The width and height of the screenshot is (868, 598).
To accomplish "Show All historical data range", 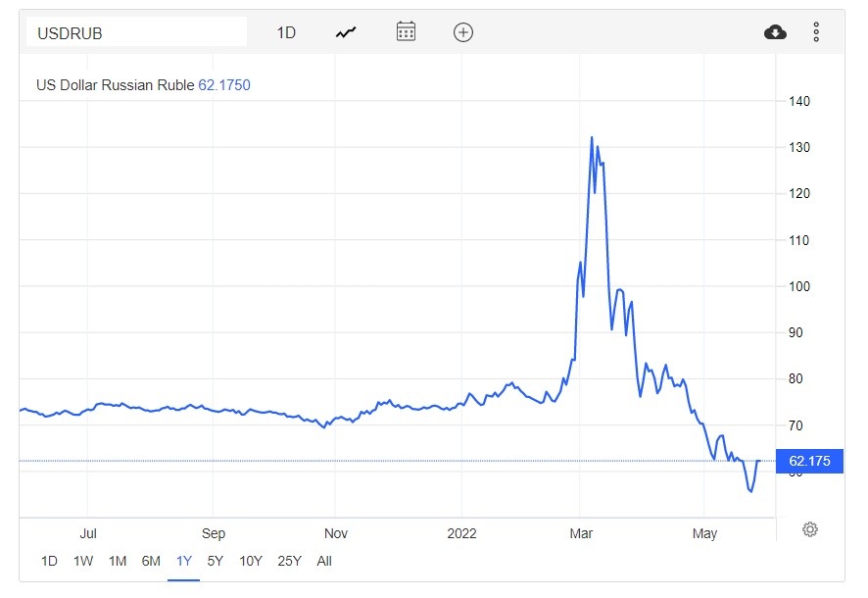I will (x=324, y=561).
